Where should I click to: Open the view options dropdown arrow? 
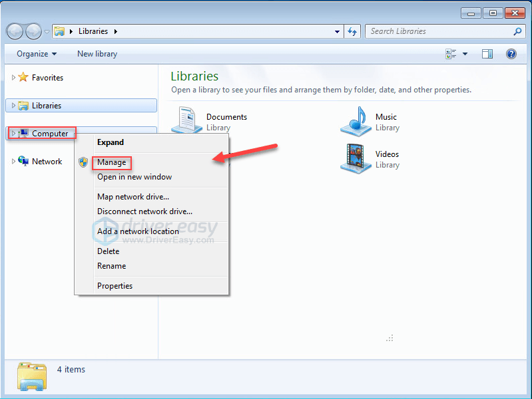click(x=465, y=54)
